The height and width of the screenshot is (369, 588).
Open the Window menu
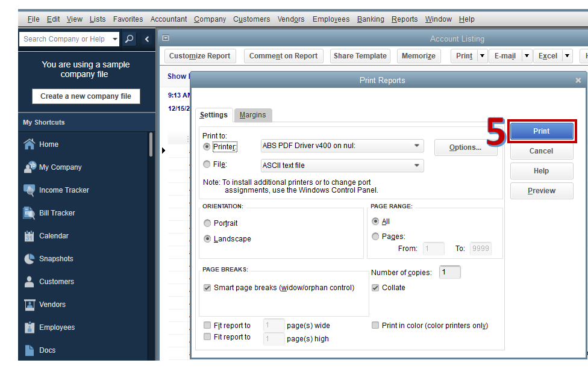click(439, 19)
